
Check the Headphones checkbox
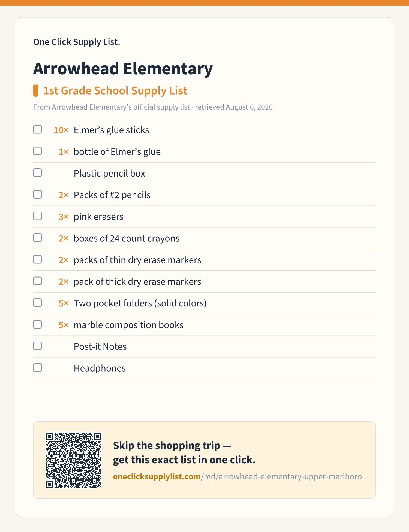(37, 368)
